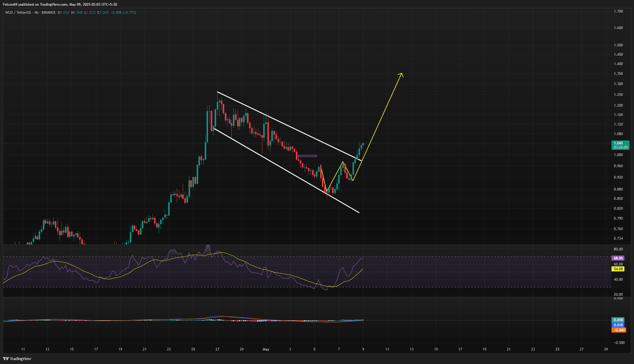Viewport: 634px width, 364px height.
Task: Click the WLD / TetherUS symbol title
Action: pyautogui.click(x=18, y=13)
